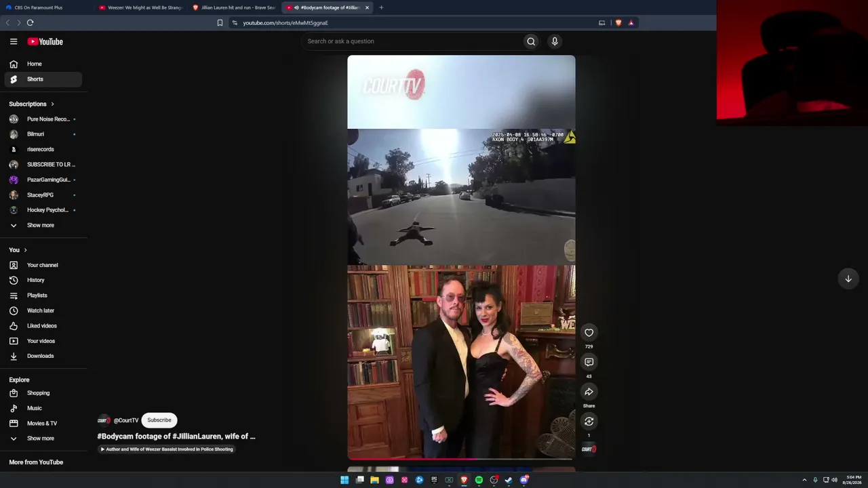This screenshot has width=868, height=488.
Task: Share this Short via arrow icon
Action: [589, 392]
